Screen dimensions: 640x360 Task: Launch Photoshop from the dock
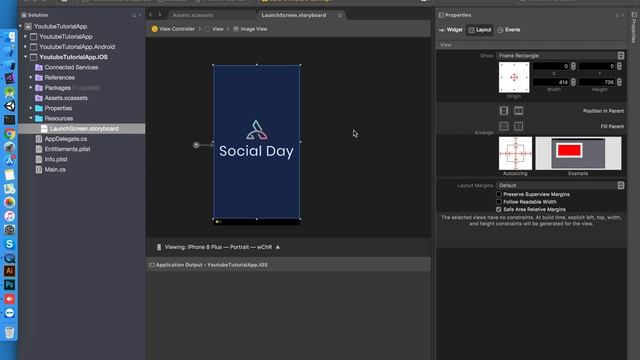click(9, 285)
